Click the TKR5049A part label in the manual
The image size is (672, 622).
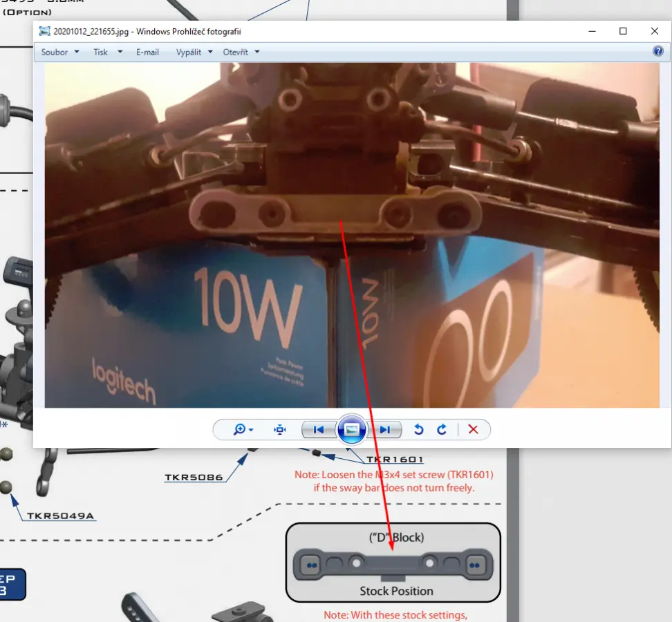[x=60, y=516]
